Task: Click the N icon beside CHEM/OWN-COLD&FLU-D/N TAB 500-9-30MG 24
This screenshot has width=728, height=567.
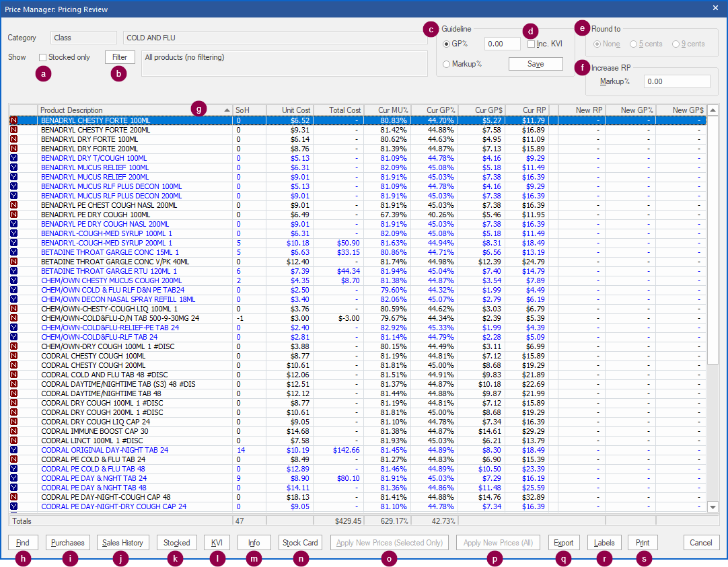Action: coord(13,318)
